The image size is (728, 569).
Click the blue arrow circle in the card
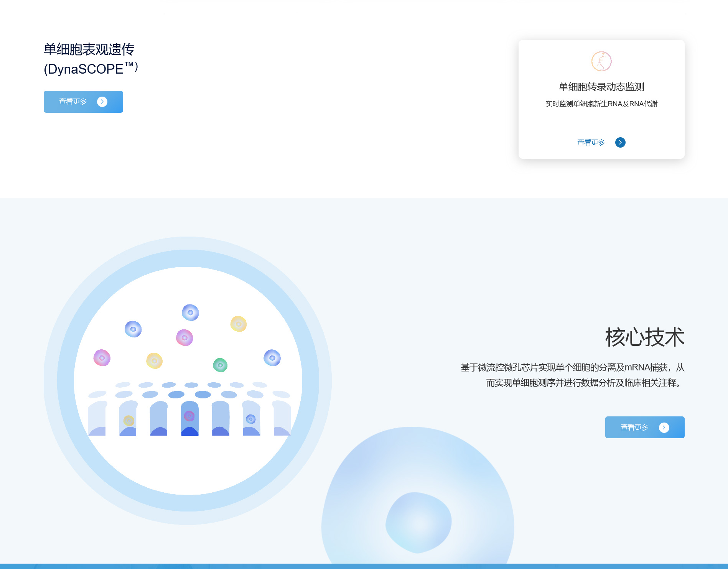(x=620, y=142)
